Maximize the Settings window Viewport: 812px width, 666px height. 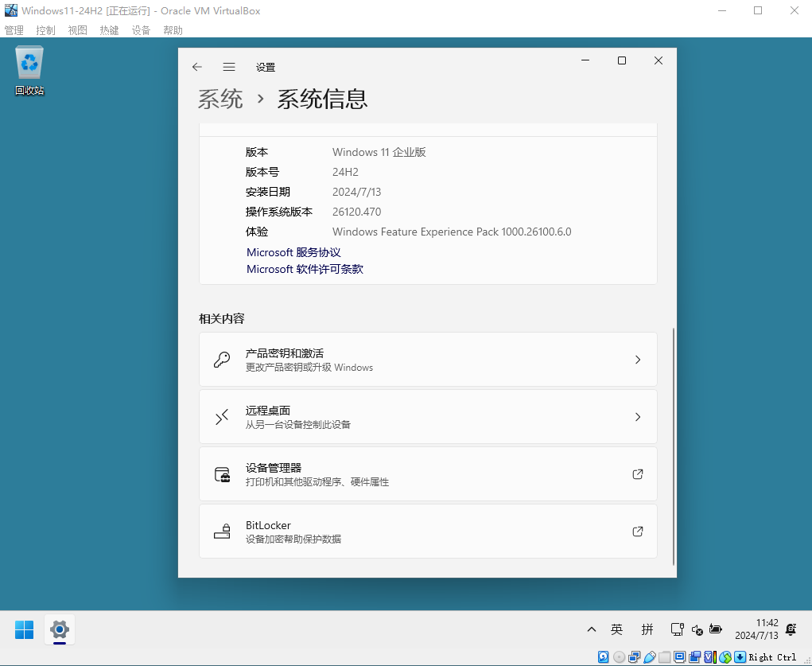tap(622, 60)
